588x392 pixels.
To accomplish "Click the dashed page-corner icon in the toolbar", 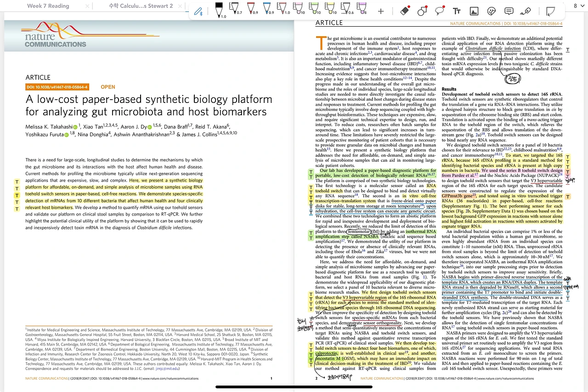I will click(550, 11).
